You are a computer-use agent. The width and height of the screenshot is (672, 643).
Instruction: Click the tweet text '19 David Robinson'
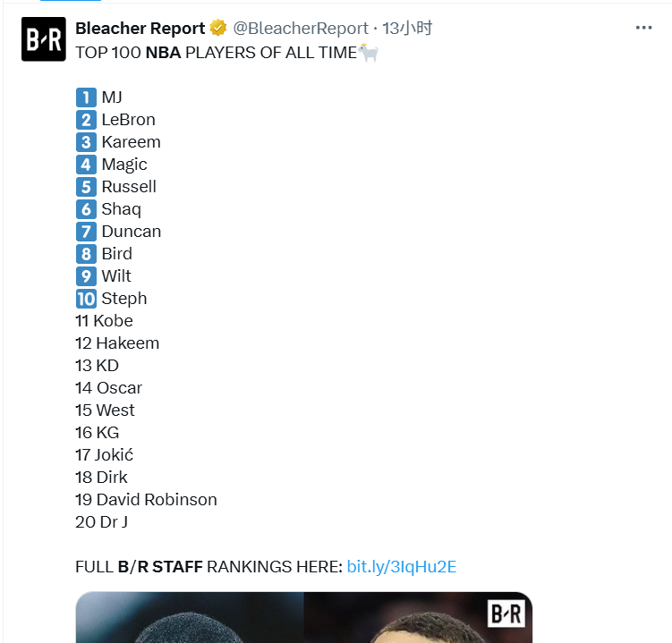click(x=146, y=500)
